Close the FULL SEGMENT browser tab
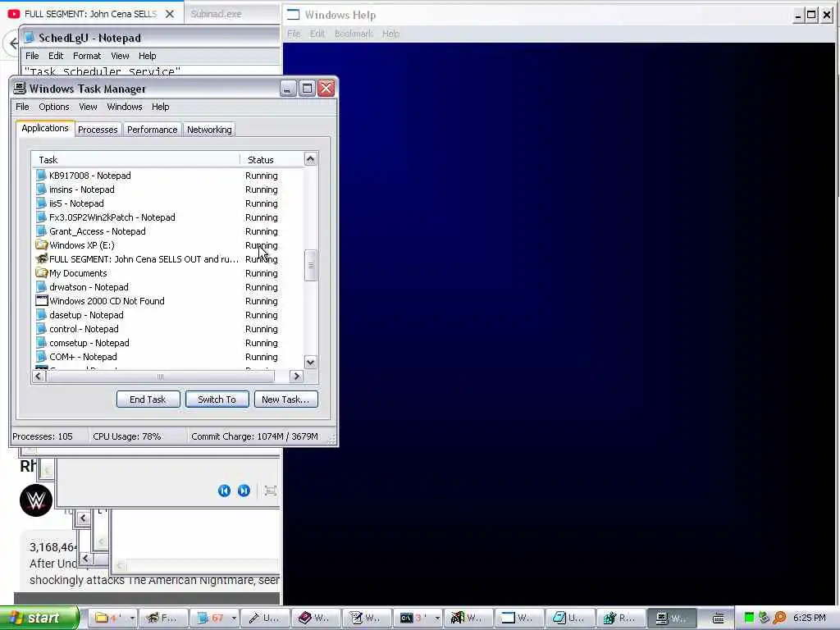 click(170, 14)
